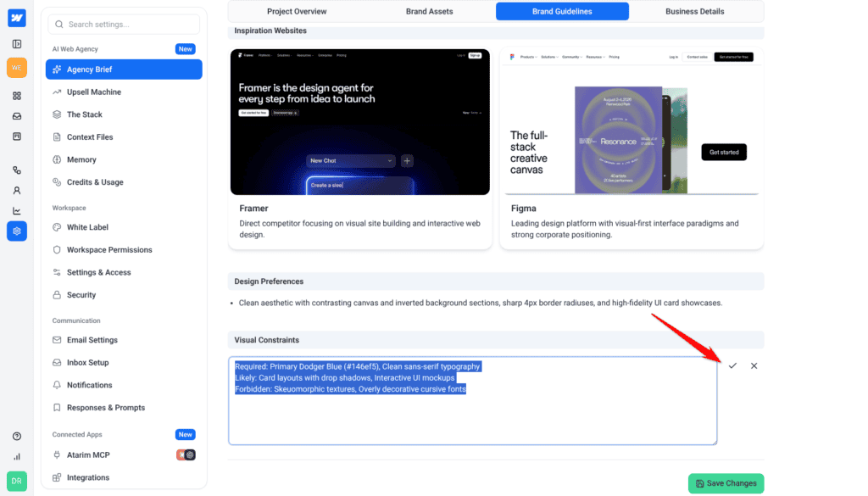This screenshot has width=868, height=496.
Task: Open the bar chart icon near bottom
Action: point(17,457)
